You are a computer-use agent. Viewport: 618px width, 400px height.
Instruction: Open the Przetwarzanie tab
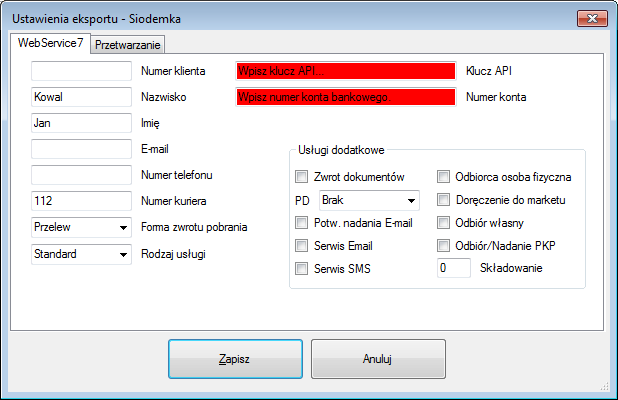click(128, 45)
